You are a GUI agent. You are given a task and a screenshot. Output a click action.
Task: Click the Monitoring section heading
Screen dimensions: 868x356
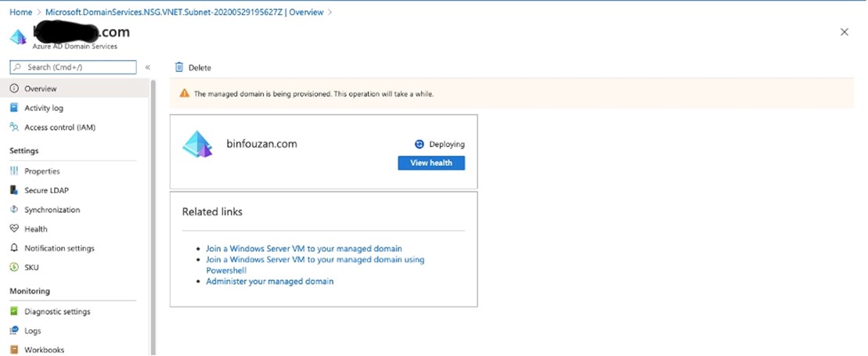30,291
